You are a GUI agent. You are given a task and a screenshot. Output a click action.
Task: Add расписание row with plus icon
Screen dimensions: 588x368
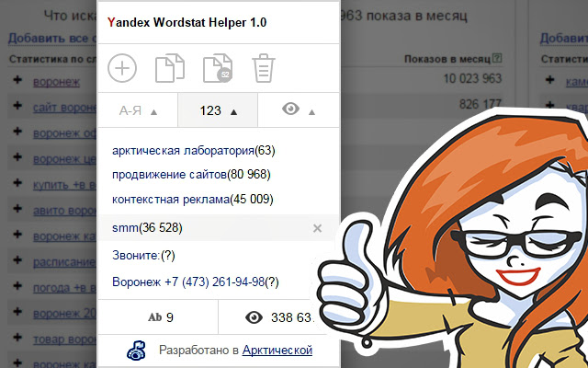[x=17, y=259]
